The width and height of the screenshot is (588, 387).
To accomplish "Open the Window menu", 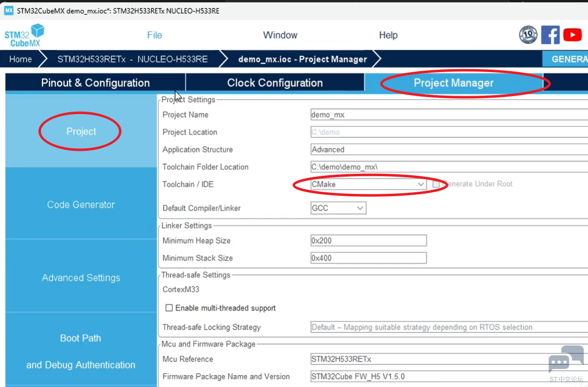I will (280, 35).
